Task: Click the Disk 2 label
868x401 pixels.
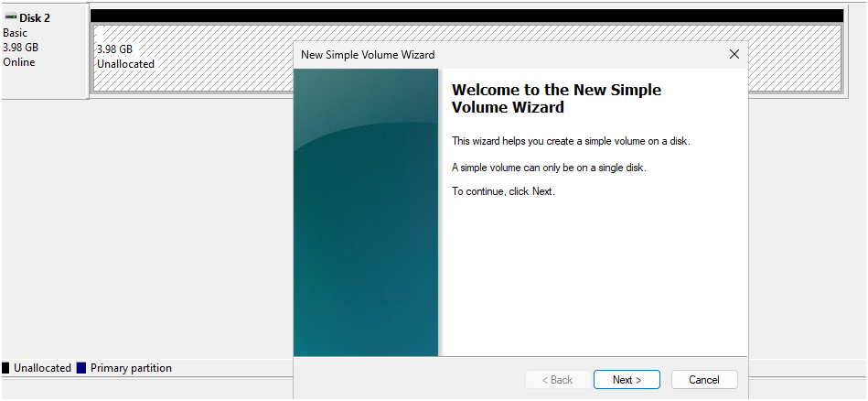Action: [x=35, y=18]
